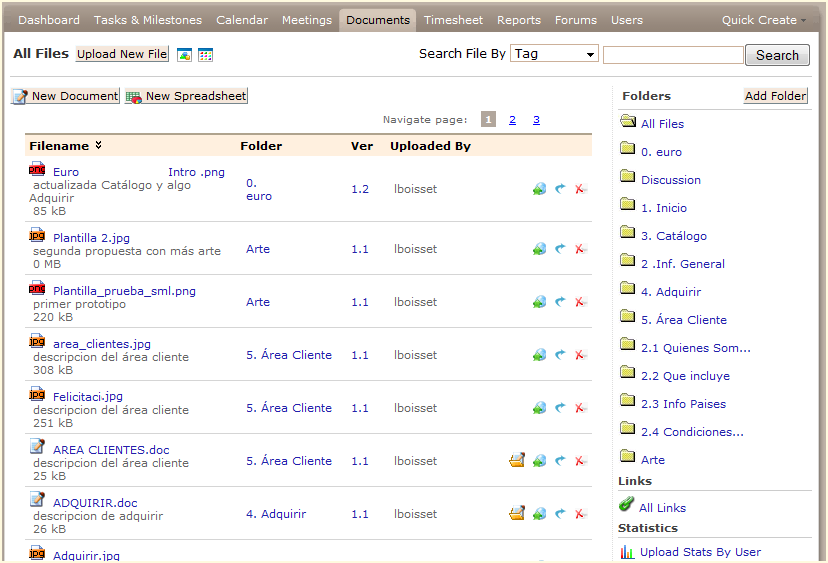828x563 pixels.
Task: Toggle the Filename column sort arrow
Action: pyautogui.click(x=98, y=146)
